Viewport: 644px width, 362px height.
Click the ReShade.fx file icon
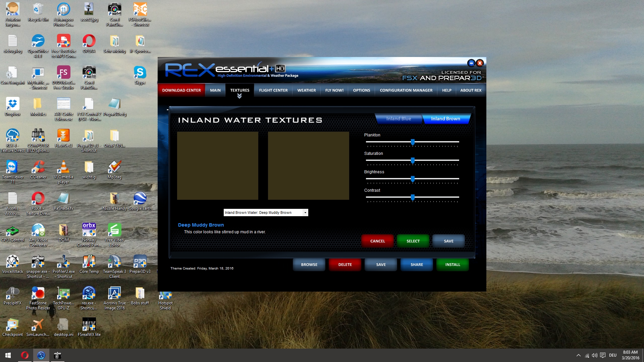(x=63, y=201)
